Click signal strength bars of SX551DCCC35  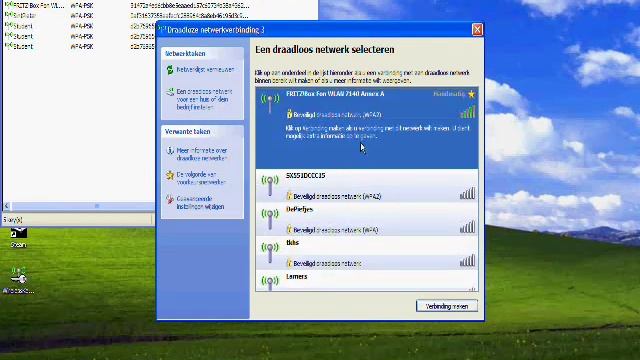click(x=468, y=193)
